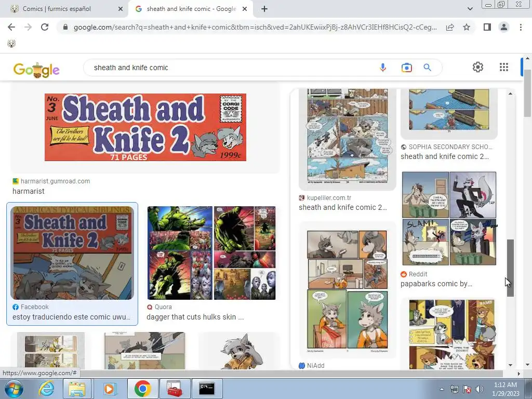Click the harmarist result title
Image resolution: width=532 pixels, height=399 pixels.
coord(29,191)
